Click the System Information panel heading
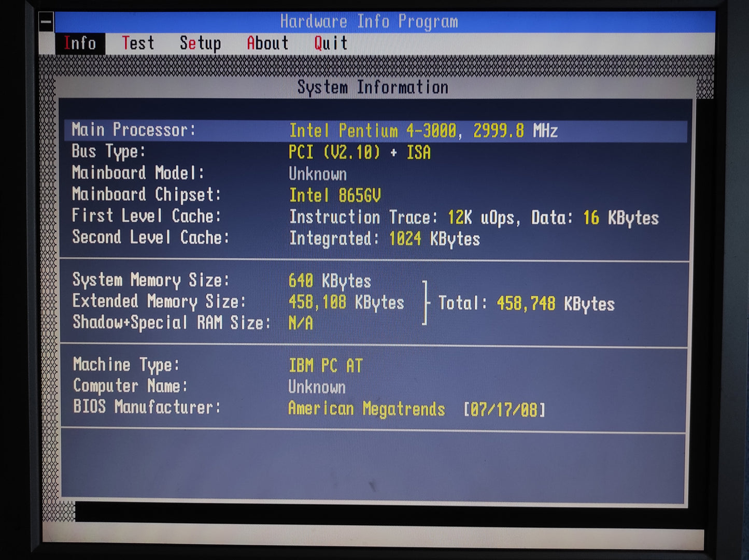The image size is (749, 560). point(372,88)
